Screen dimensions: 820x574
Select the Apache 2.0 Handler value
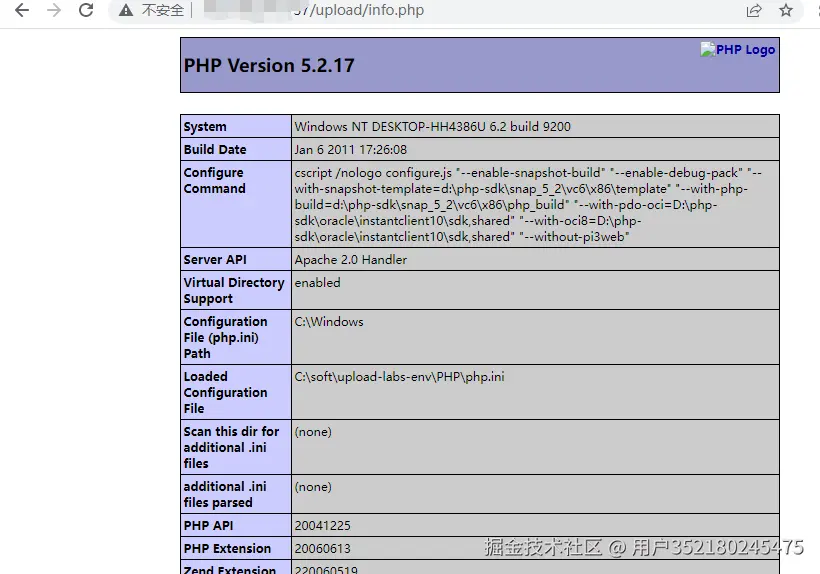[350, 259]
